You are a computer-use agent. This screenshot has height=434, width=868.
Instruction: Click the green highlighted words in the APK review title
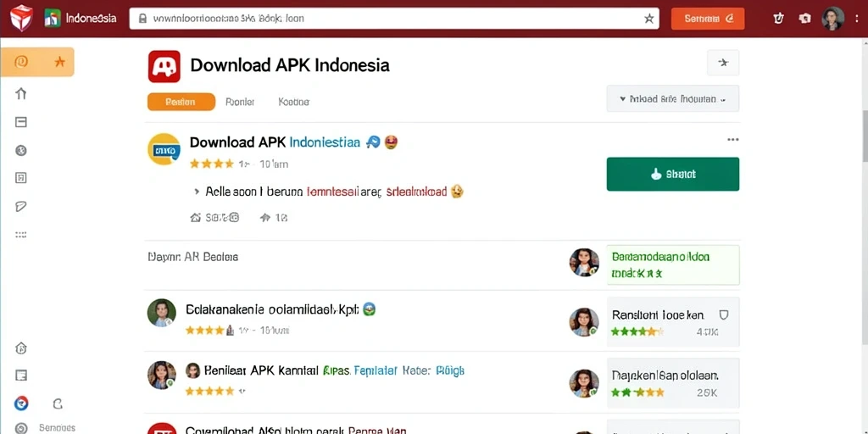tap(336, 370)
